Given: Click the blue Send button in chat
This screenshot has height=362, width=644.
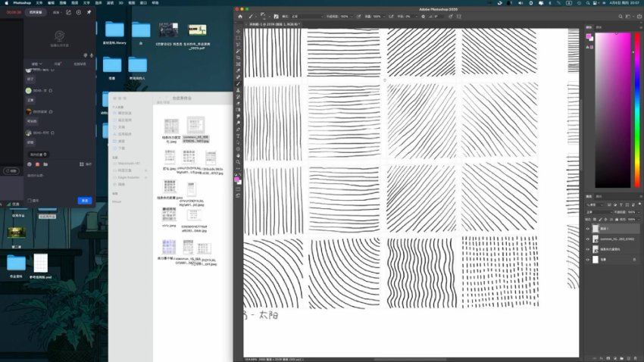Looking at the screenshot, I should 85,200.
